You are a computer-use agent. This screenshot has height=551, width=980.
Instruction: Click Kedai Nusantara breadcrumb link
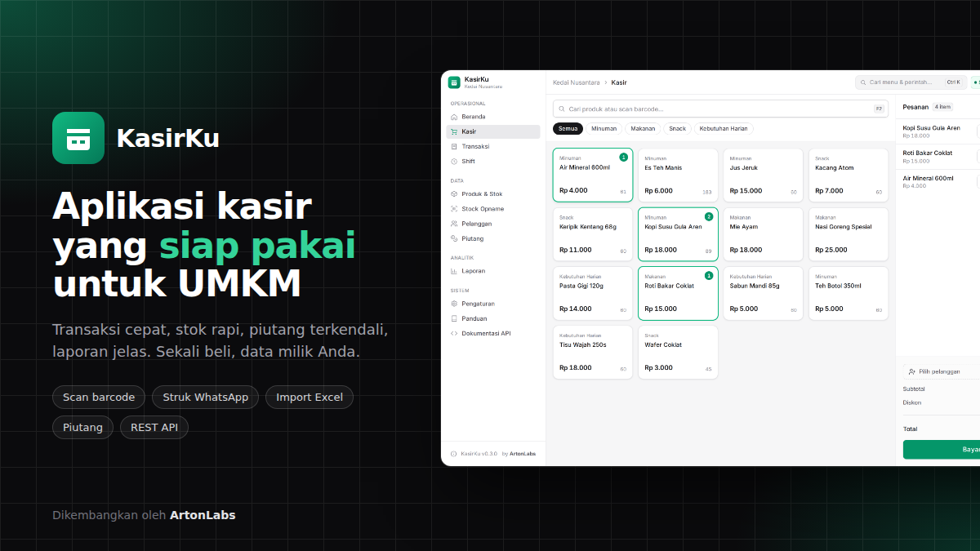577,82
